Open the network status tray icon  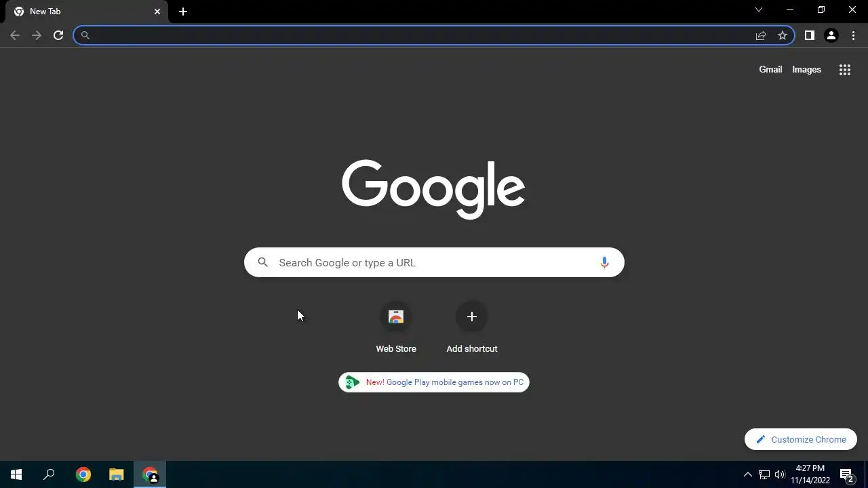tap(764, 474)
